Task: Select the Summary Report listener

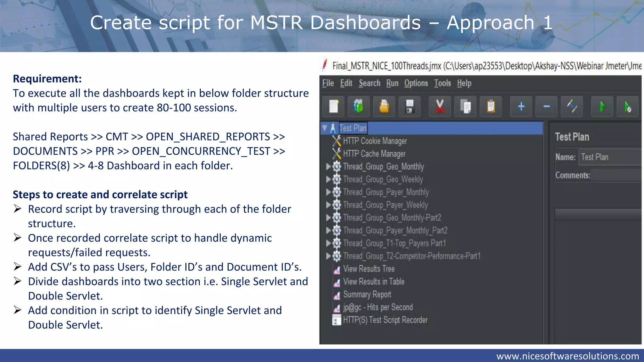Action: [367, 295]
